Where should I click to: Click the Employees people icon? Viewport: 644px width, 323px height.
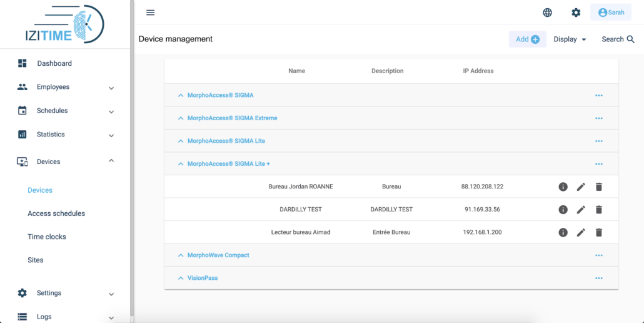click(x=22, y=87)
